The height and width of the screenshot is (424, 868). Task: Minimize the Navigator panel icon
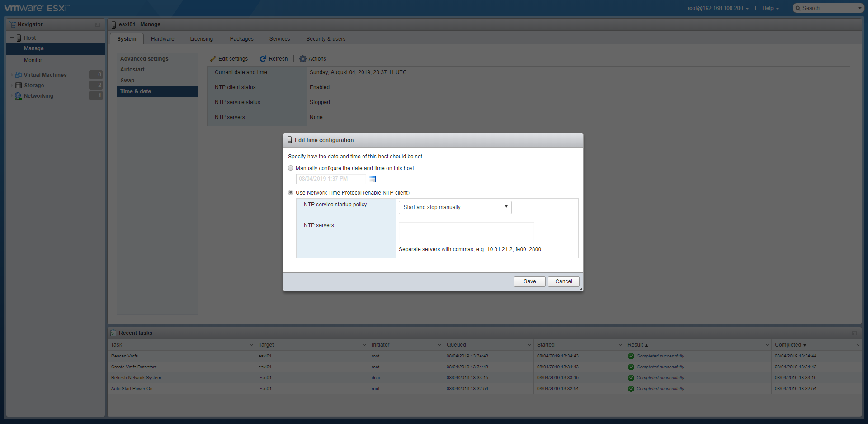[x=98, y=24]
